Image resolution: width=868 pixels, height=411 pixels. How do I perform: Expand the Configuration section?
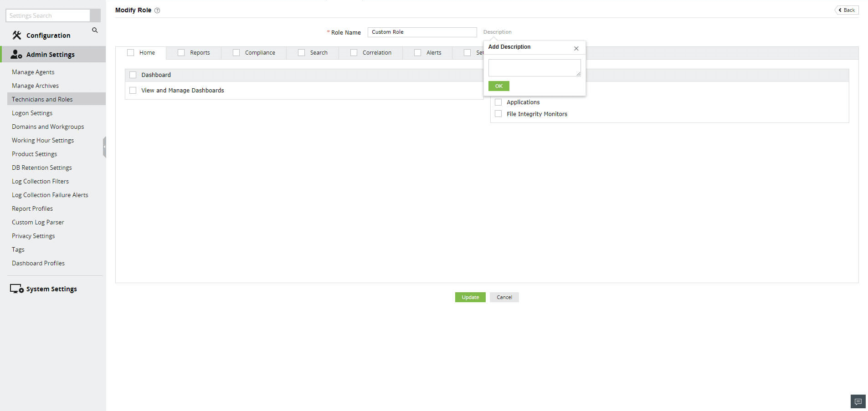click(x=48, y=36)
